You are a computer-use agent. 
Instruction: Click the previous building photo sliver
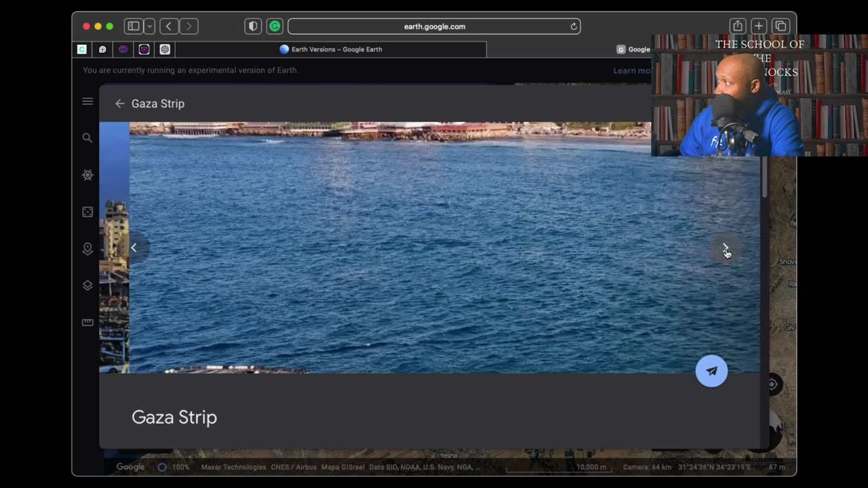114,247
